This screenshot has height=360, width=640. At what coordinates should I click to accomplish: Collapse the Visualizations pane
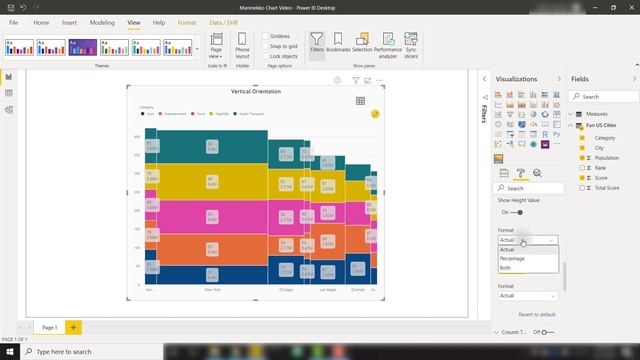point(559,79)
